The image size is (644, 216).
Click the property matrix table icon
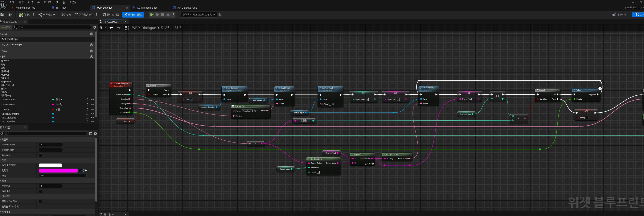(91, 134)
